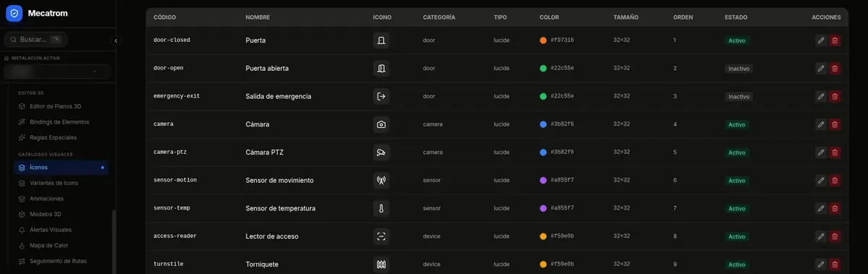Click the Torniquete icon preview
Image resolution: width=868 pixels, height=274 pixels.
coord(381,265)
